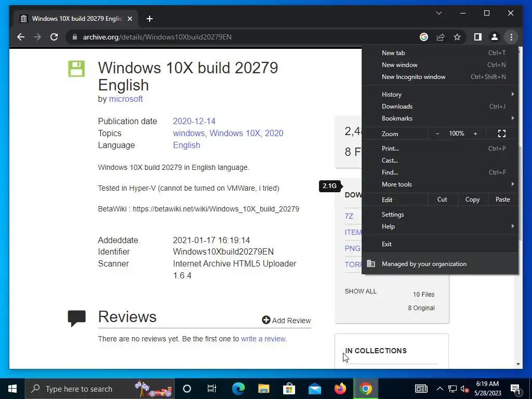Screen dimensions: 532x399
Task: Click the Reviews speech bubble icon
Action: pos(77,318)
